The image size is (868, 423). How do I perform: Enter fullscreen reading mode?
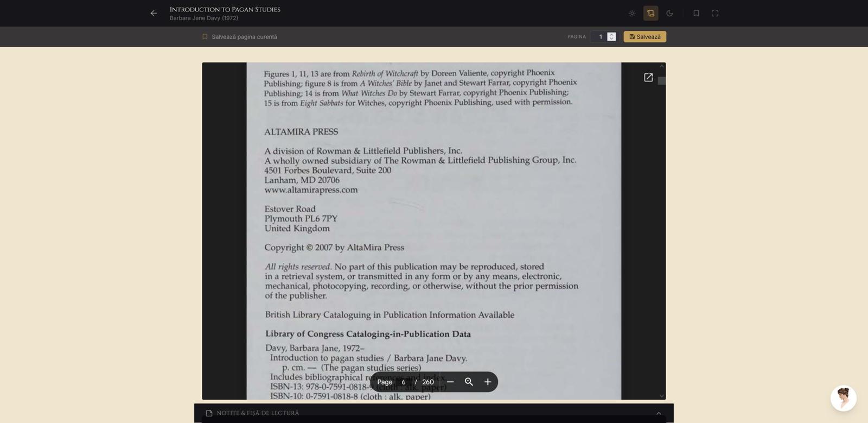tap(715, 13)
